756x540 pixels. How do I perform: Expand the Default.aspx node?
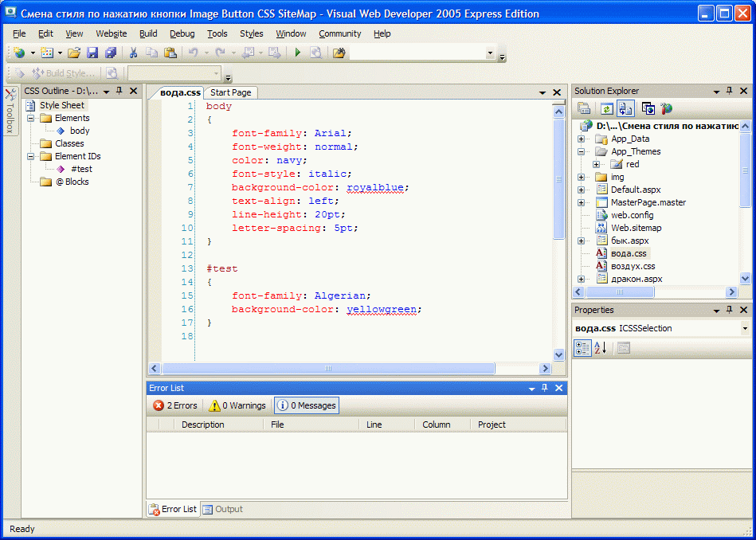pyautogui.click(x=581, y=190)
